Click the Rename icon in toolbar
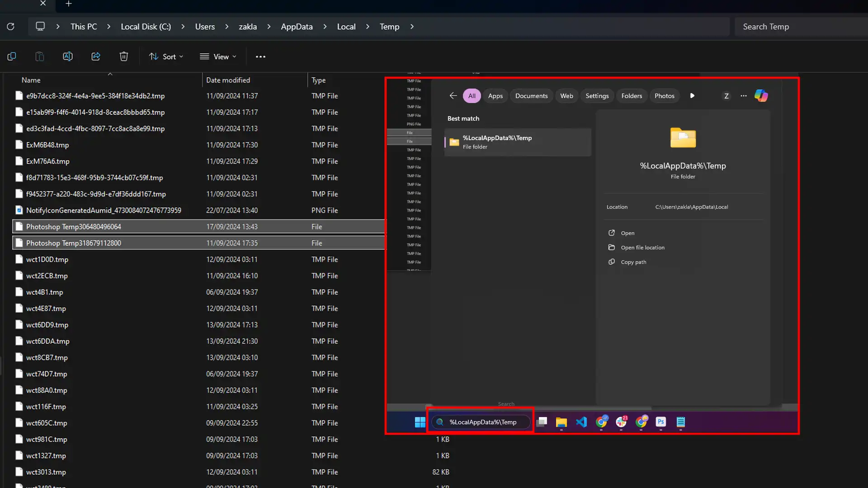Screen dimensions: 868x488 [68, 56]
